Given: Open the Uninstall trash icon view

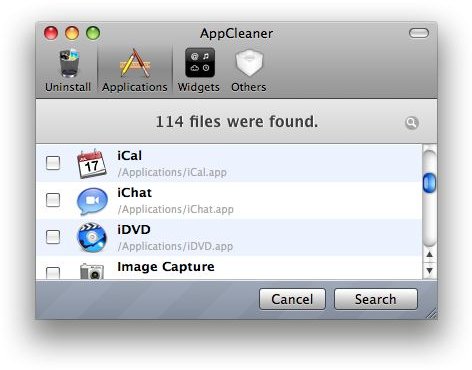Looking at the screenshot, I should [x=69, y=63].
